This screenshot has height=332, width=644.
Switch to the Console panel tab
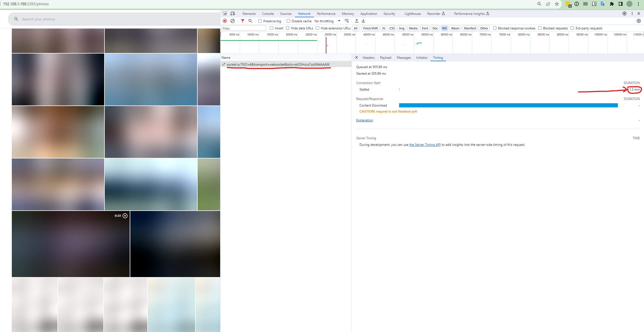coord(268,13)
